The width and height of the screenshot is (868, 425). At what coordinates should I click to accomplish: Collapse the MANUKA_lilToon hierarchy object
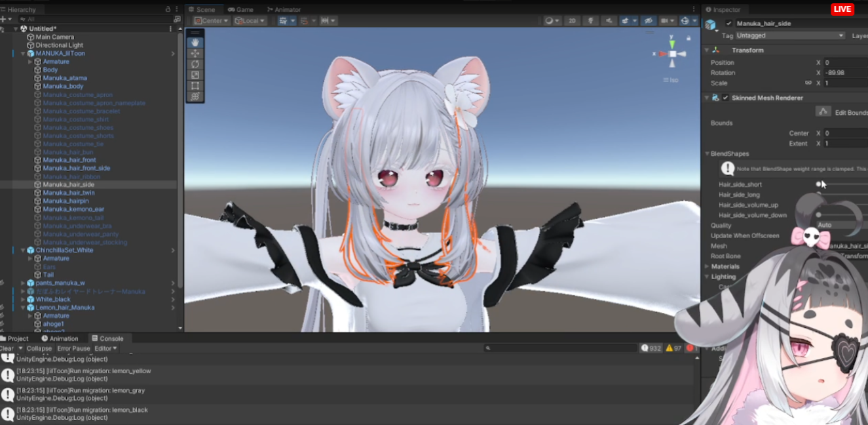[x=23, y=54]
